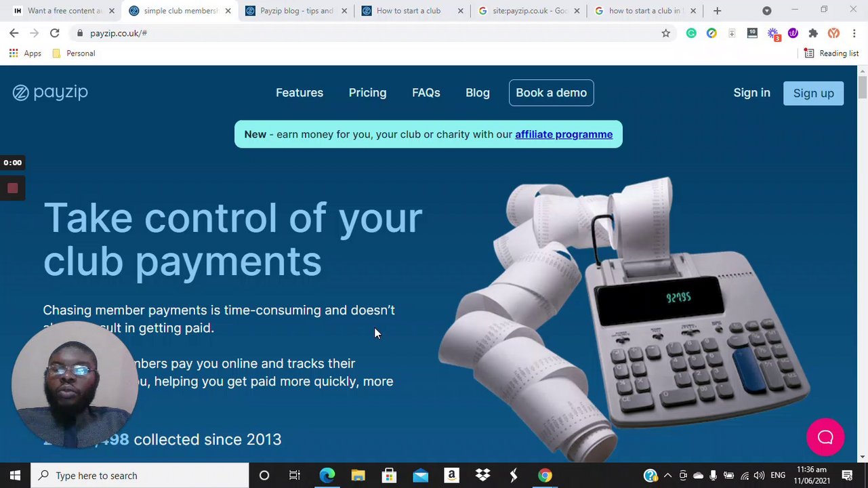Click the Sign up button
Image resolution: width=868 pixels, height=488 pixels.
pos(814,94)
